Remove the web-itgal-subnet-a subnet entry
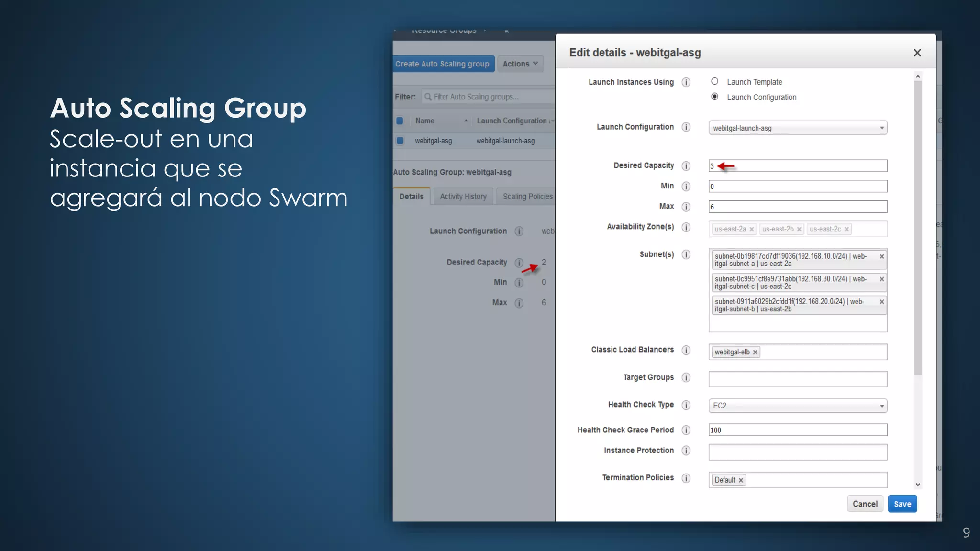This screenshot has width=980, height=551. point(881,256)
